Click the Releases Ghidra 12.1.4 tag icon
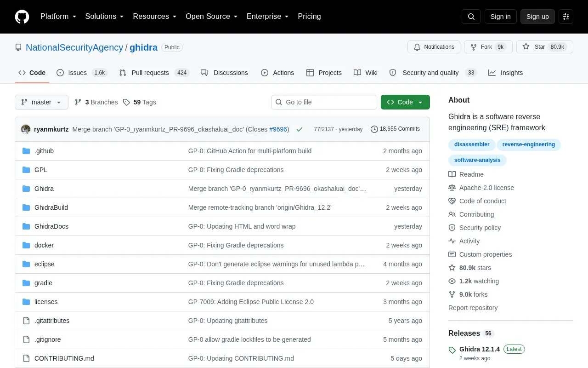The image size is (588, 368). [452, 350]
